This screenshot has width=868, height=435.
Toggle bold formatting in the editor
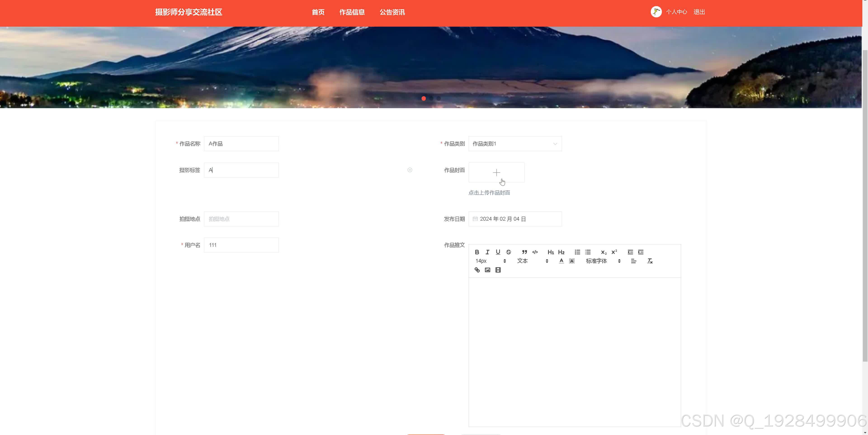[x=477, y=252]
